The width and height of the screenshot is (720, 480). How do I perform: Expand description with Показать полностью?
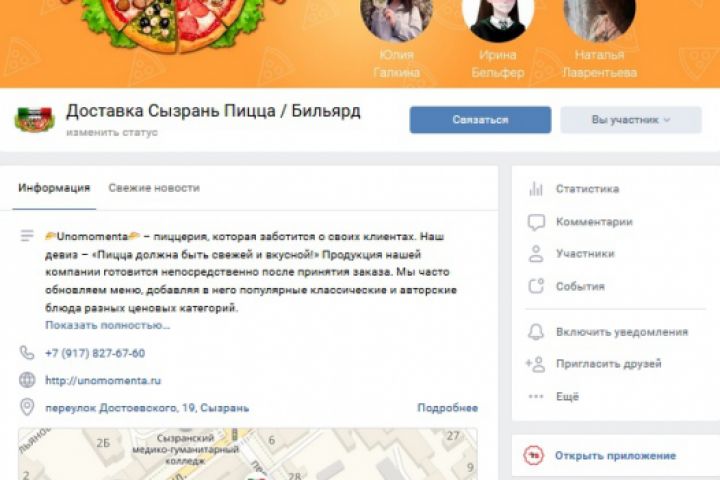[107, 325]
